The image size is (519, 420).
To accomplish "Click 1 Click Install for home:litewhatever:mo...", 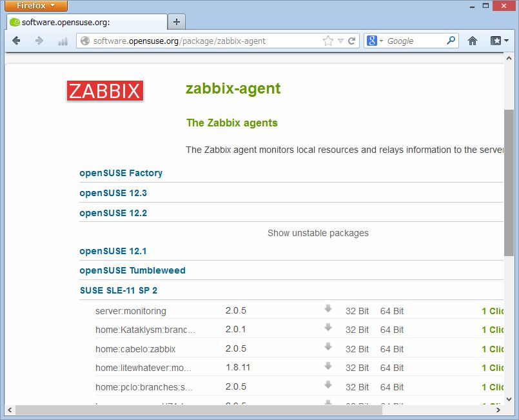I will [493, 368].
